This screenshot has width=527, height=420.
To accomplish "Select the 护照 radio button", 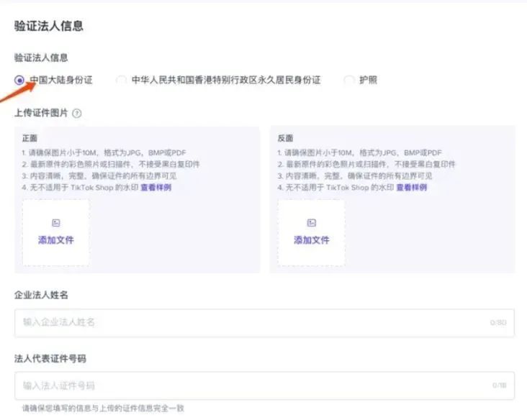I will pos(349,81).
